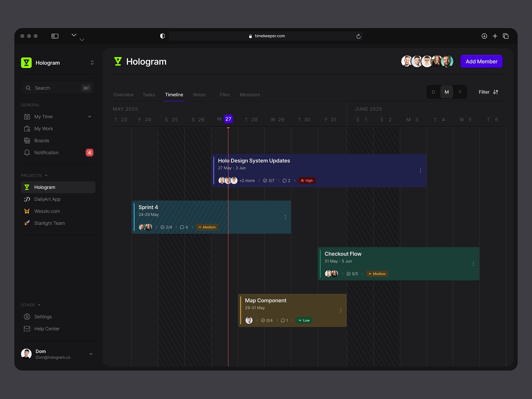
Task: Click the Add Member button
Action: tap(481, 61)
